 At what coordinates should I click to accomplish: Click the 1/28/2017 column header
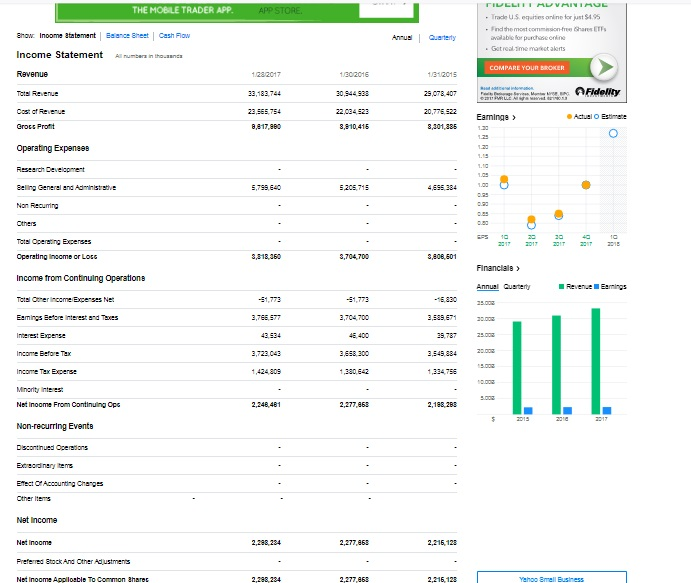click(x=266, y=74)
